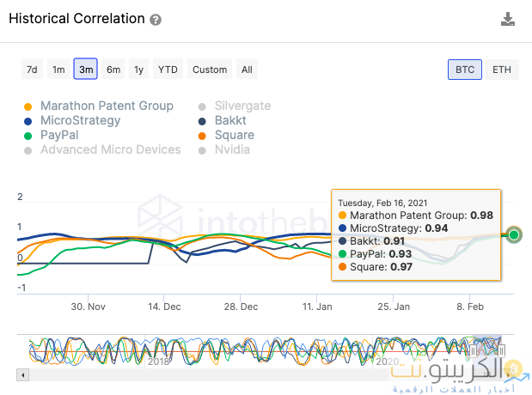Toggle the Square legend entry
Image resolution: width=532 pixels, height=395 pixels.
pyautogui.click(x=234, y=135)
